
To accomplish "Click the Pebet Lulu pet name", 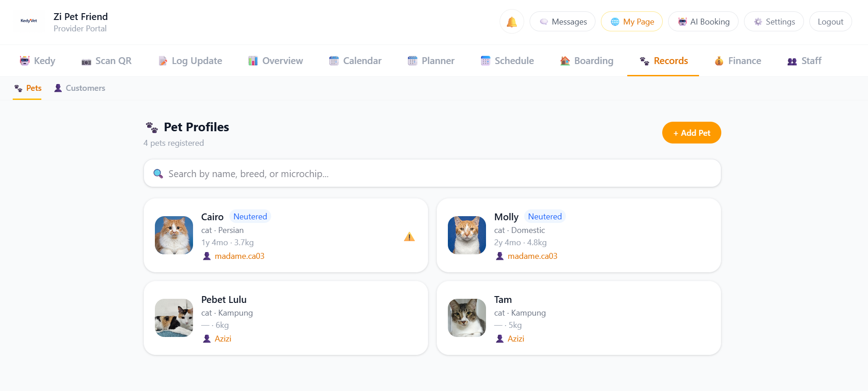I will pos(224,300).
